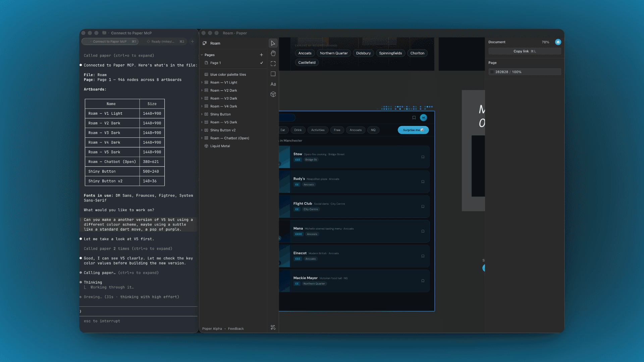The image size is (644, 362).
Task: Select the Activities filter chip
Action: [x=318, y=130]
